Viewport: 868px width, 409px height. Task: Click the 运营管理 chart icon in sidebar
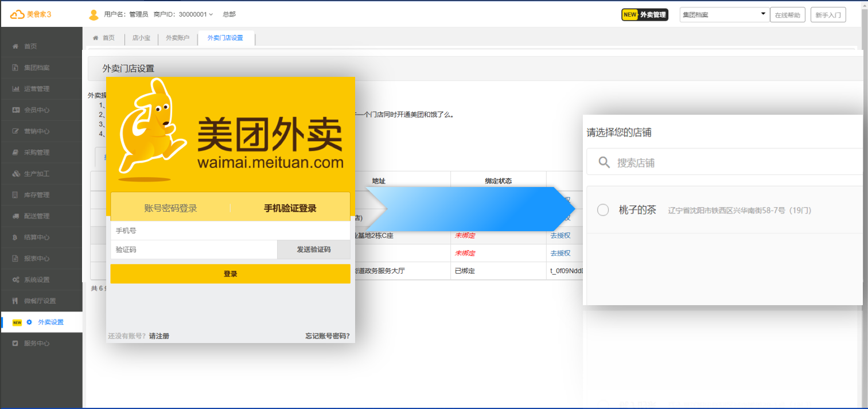coord(15,89)
